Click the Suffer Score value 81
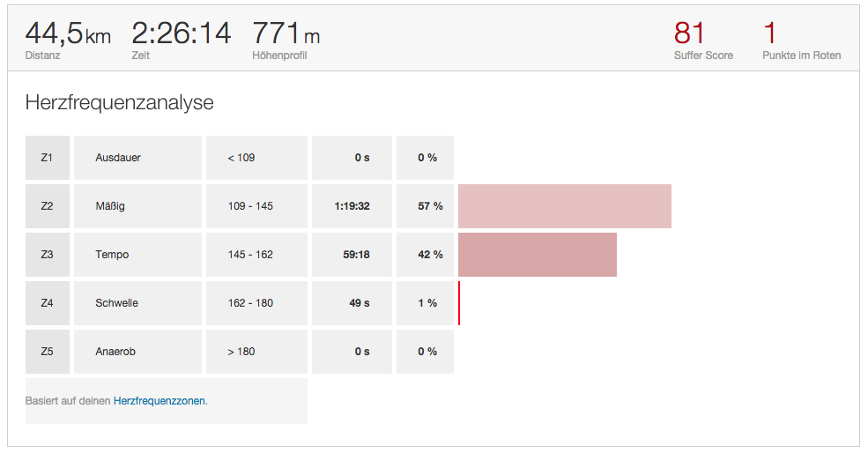Screen dimensions: 868x453 pyautogui.click(x=689, y=33)
